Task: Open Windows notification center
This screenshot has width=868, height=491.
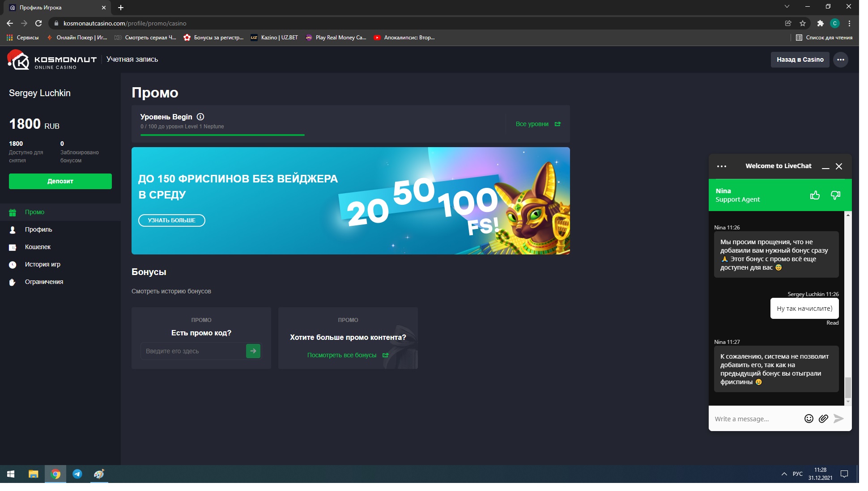Action: coord(844,474)
